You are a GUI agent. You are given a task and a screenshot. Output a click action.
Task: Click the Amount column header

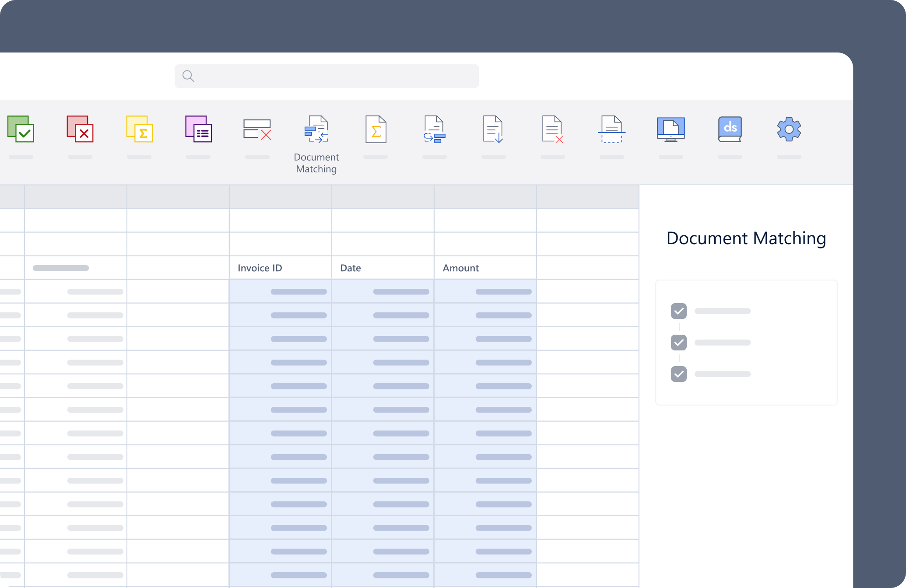point(460,268)
